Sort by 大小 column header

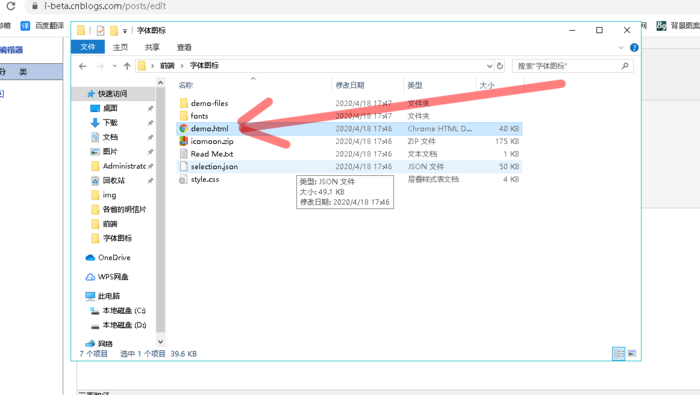coord(487,85)
